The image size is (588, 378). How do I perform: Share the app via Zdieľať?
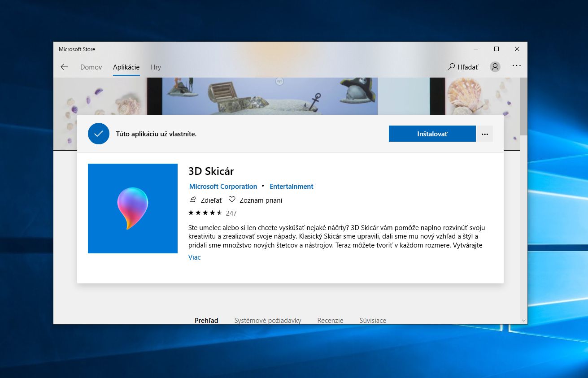(206, 200)
